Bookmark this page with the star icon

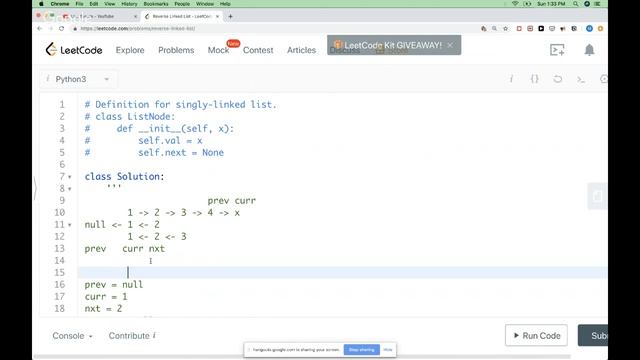[x=506, y=29]
